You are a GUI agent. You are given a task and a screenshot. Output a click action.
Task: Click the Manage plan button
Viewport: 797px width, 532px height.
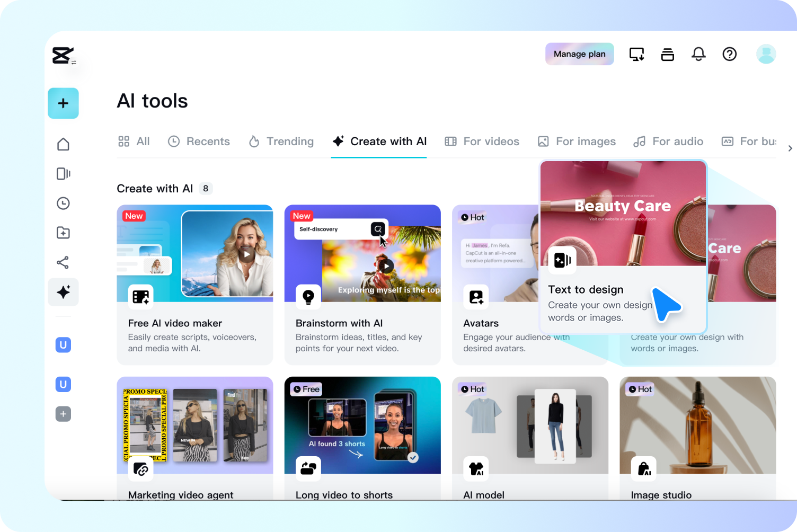coord(579,54)
